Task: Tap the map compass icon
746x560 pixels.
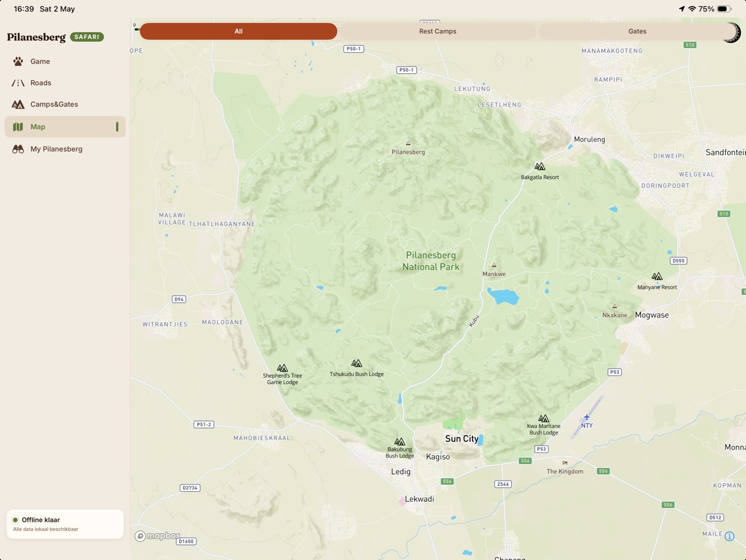Action: (x=732, y=32)
